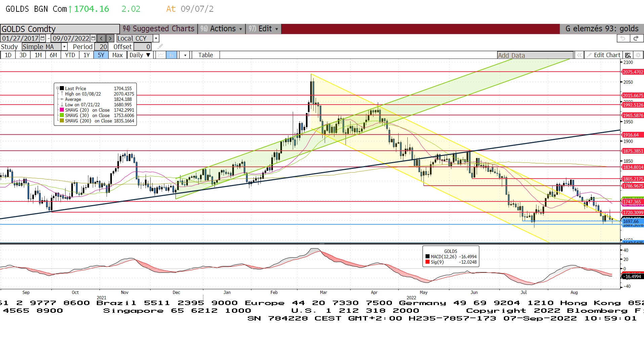This screenshot has width=644, height=337.
Task: Click the Table view button
Action: tap(205, 55)
